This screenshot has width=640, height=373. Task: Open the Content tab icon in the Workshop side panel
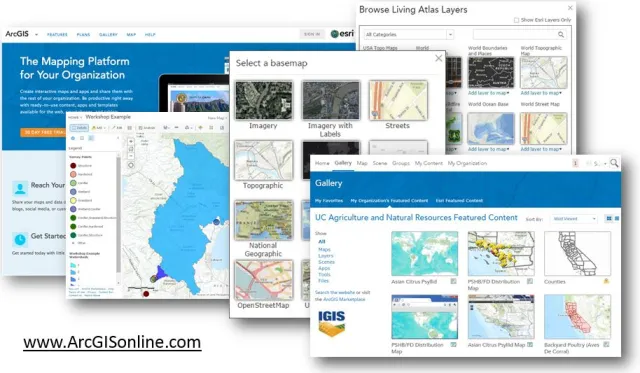click(x=82, y=138)
